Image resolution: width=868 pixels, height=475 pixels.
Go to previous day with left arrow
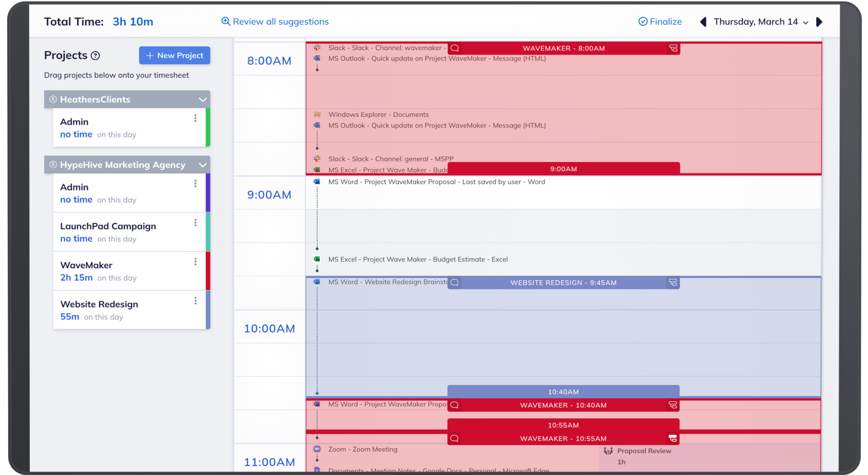click(x=703, y=22)
